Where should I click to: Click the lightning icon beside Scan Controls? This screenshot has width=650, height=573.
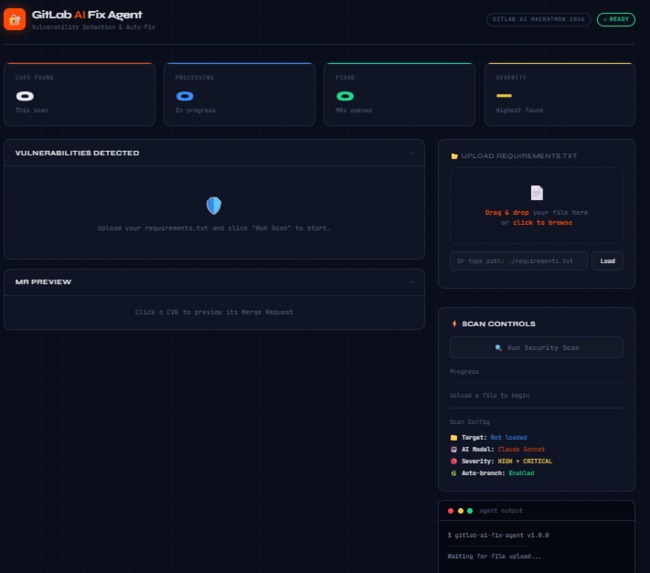pos(454,324)
